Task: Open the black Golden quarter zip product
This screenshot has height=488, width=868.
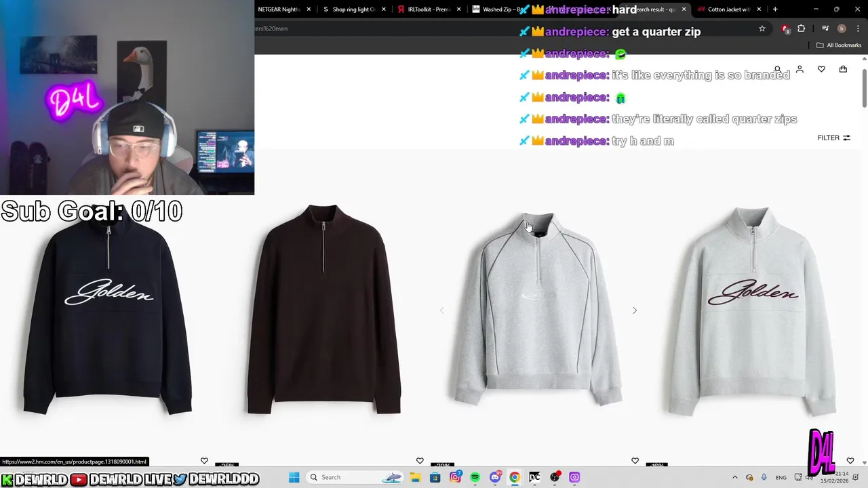Action: pyautogui.click(x=108, y=310)
